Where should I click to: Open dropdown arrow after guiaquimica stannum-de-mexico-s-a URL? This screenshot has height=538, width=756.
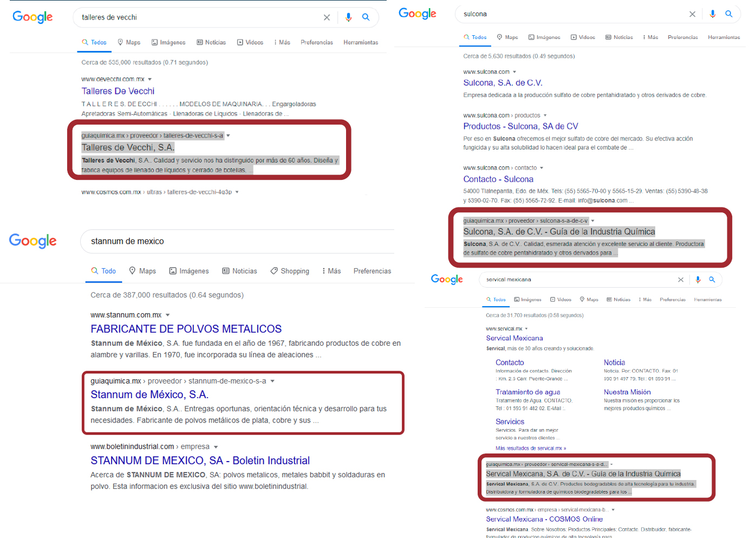pyautogui.click(x=272, y=381)
